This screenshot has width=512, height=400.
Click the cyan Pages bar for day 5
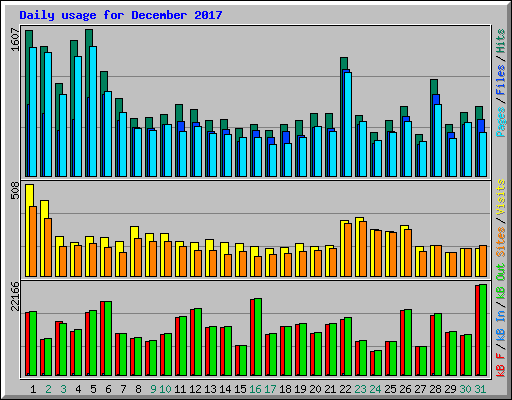pos(93,111)
